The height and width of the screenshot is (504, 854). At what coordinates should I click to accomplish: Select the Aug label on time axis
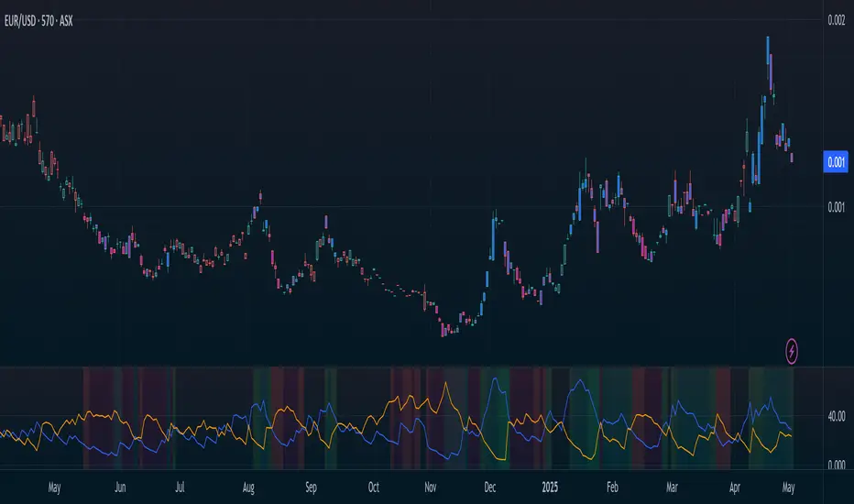tap(247, 487)
